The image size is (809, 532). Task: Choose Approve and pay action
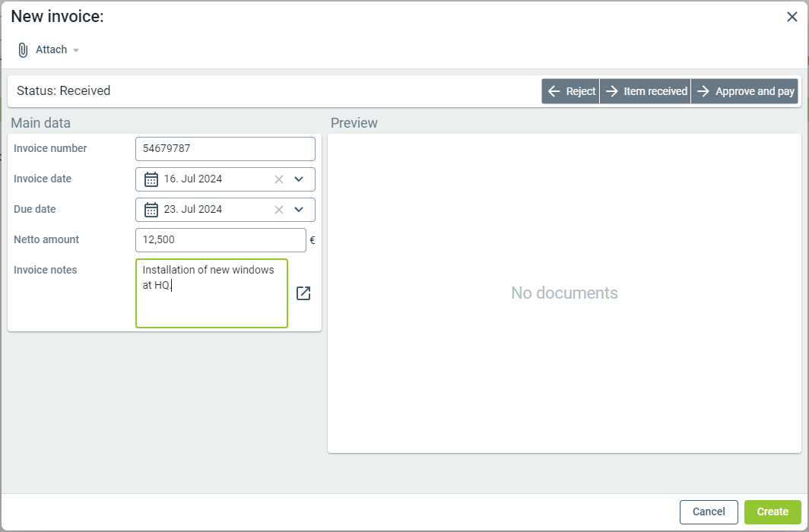[745, 91]
